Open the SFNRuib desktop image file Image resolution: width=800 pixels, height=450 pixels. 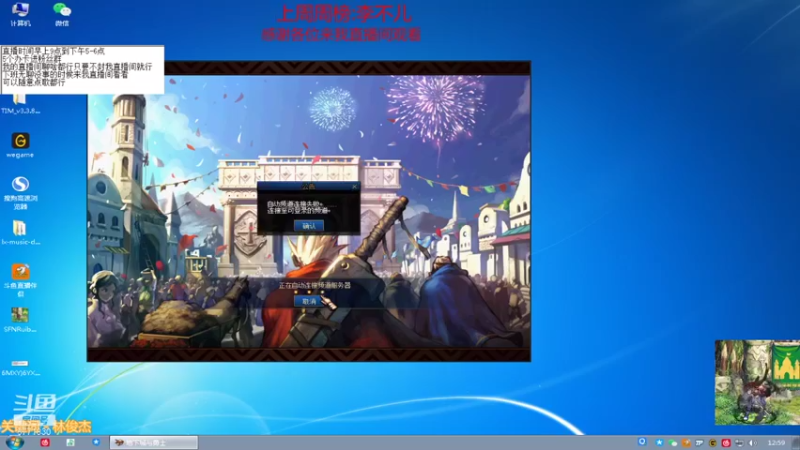click(20, 320)
